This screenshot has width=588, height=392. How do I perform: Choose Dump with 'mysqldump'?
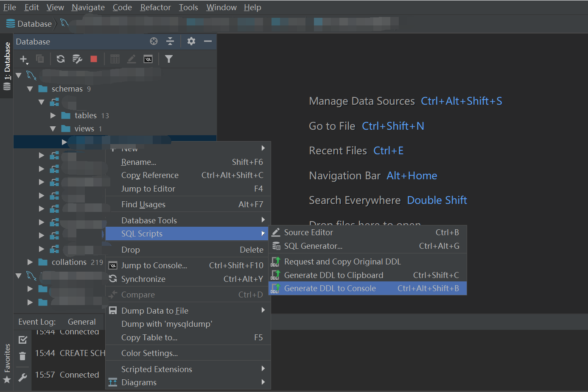click(188, 324)
